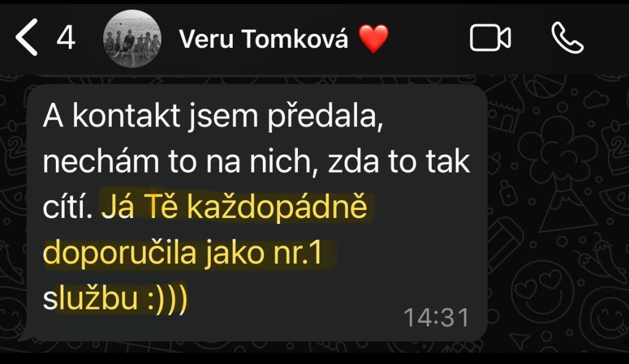Click highlighted text 'Já Tě každopádně'

(x=234, y=207)
